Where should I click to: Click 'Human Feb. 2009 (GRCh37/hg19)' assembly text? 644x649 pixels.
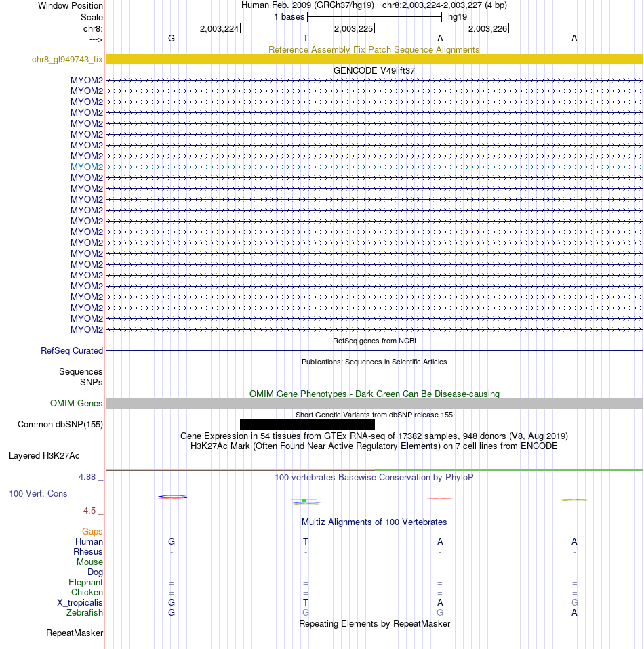tap(308, 5)
